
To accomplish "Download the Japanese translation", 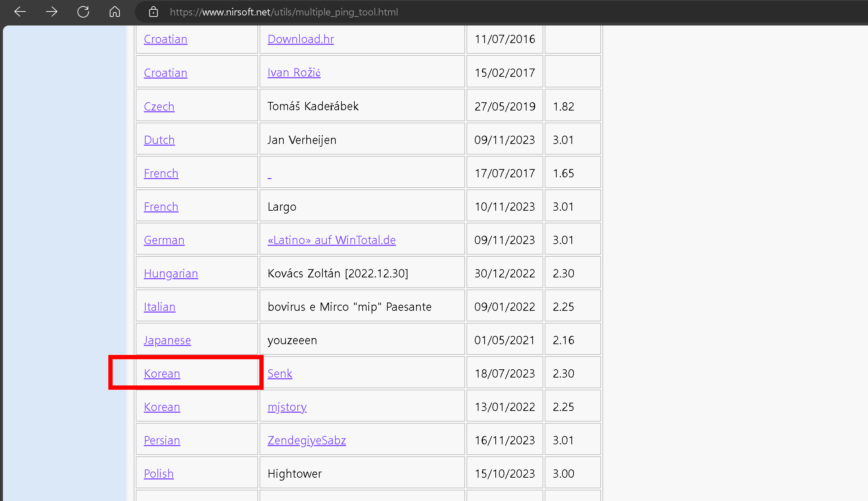I will tap(167, 340).
